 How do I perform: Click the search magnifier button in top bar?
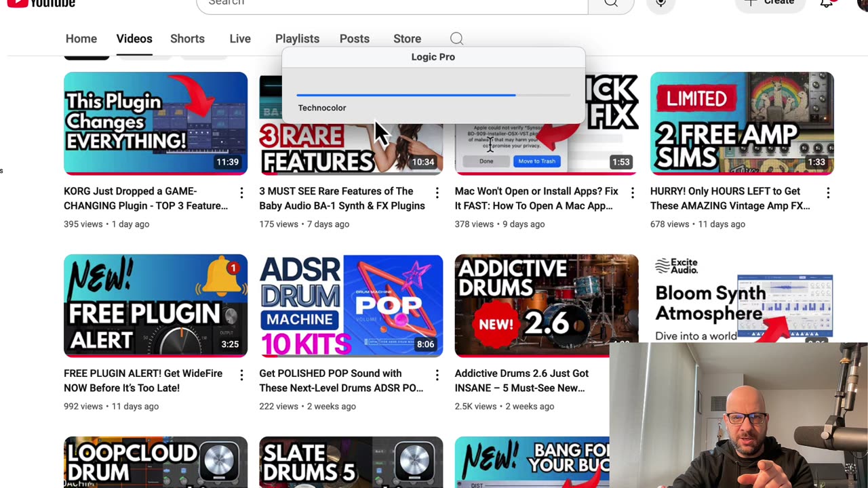[x=611, y=3]
